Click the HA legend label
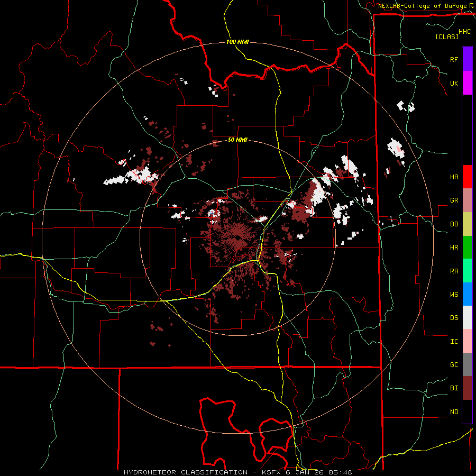Viewport: 476px width, 476px height. (454, 177)
